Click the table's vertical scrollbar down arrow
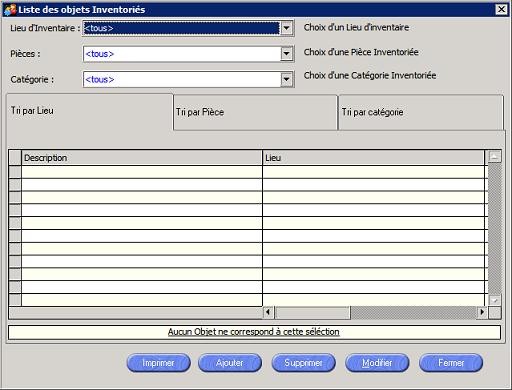Screen dimensions: 512x390 pos(495,300)
